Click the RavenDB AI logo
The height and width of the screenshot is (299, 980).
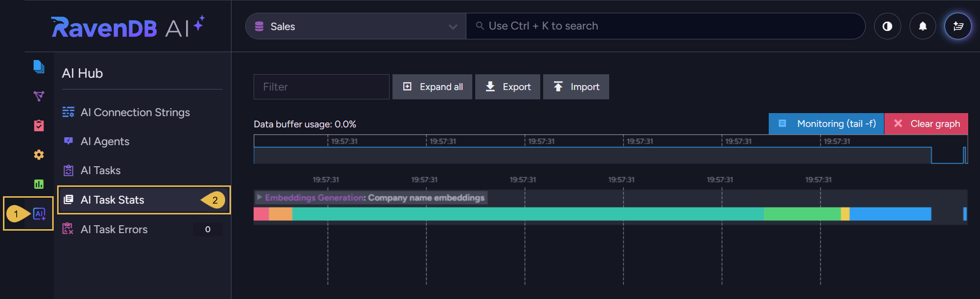pyautogui.click(x=128, y=27)
